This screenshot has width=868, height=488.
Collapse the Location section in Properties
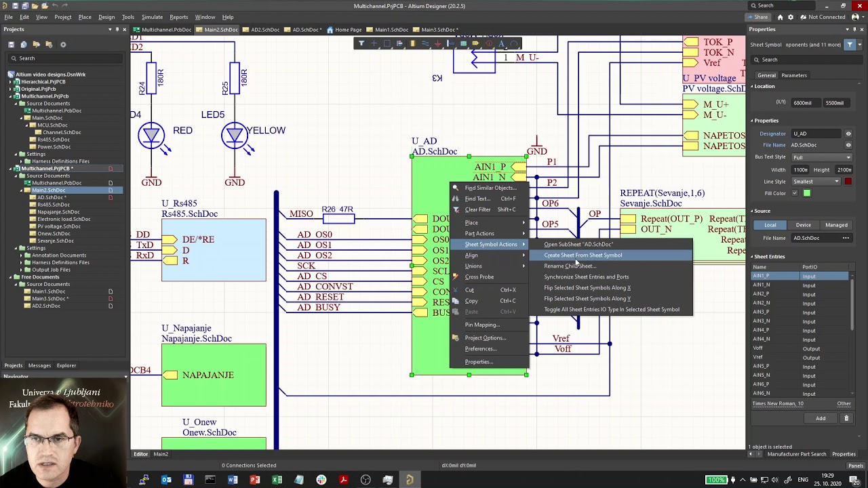[x=752, y=86]
